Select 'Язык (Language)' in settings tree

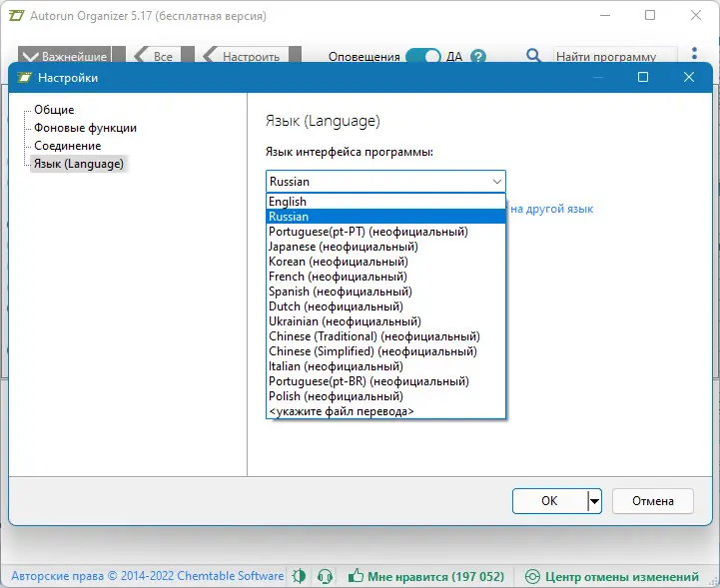point(79,164)
